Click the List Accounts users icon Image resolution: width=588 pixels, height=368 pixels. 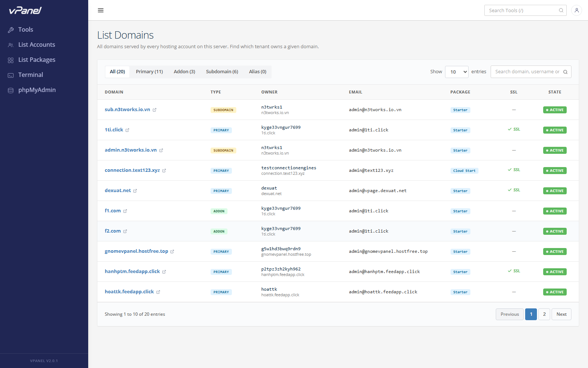[x=11, y=45]
